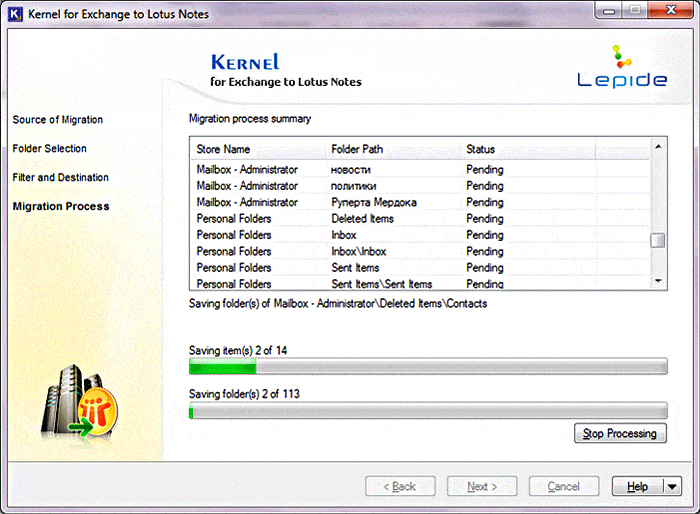
Task: Click the server migration illustration icon
Action: [79, 404]
